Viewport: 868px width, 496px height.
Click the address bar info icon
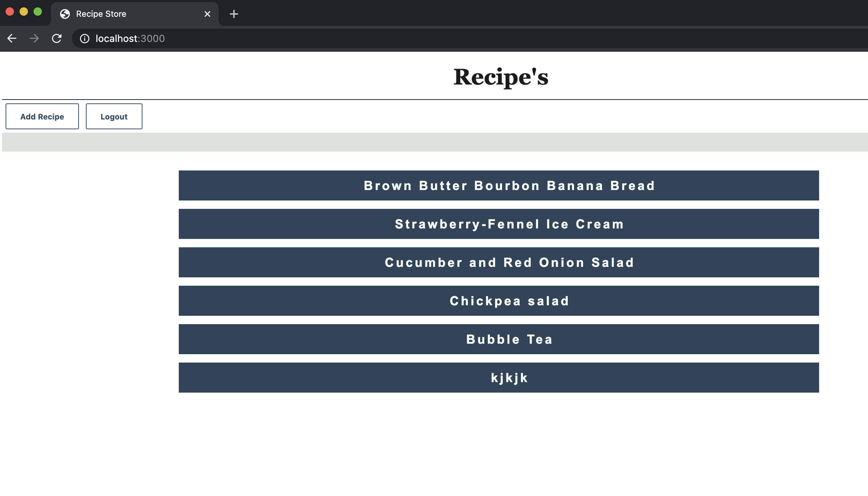point(83,39)
